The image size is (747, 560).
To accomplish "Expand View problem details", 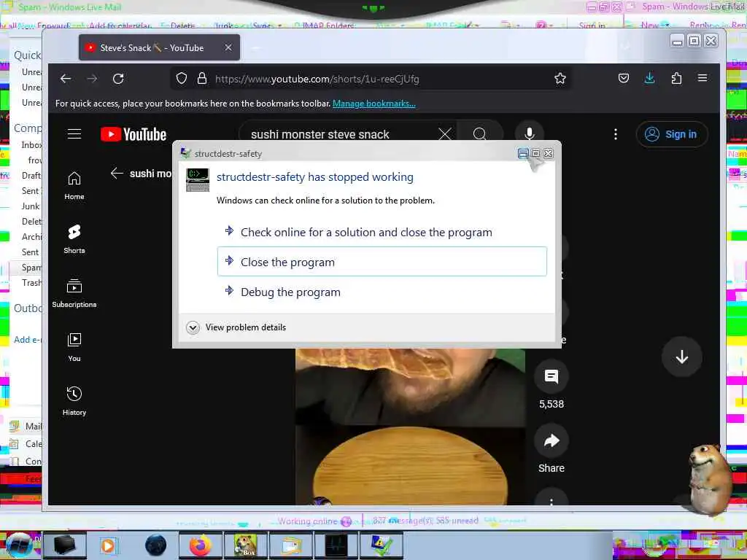I will 237,327.
